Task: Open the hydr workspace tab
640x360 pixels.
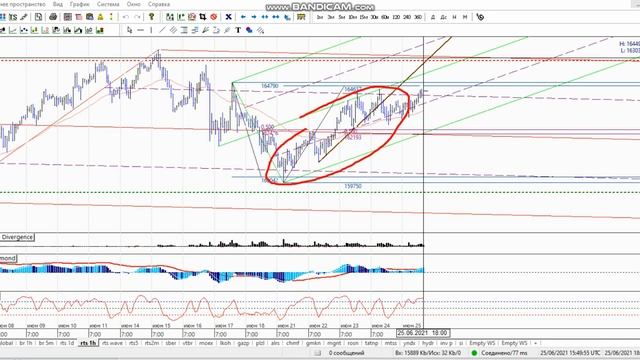Action: pos(428,343)
